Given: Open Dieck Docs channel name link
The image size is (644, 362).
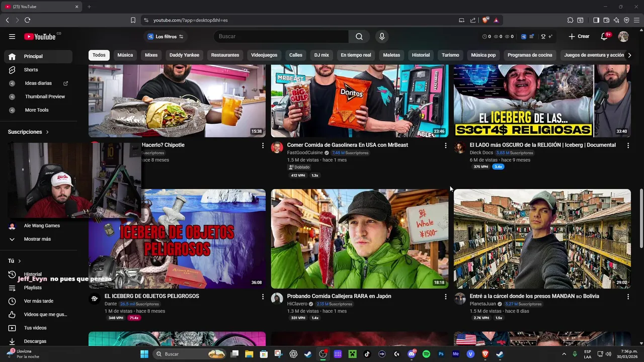Looking at the screenshot, I should click(x=481, y=152).
